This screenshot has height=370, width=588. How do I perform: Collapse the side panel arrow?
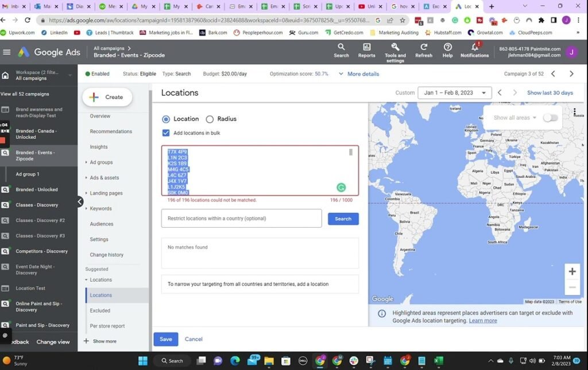tap(80, 202)
